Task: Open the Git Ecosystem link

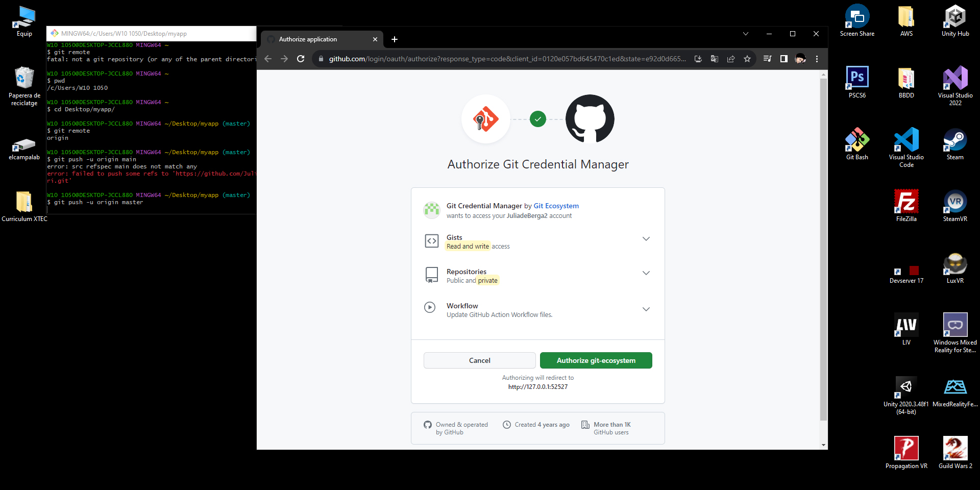Action: (556, 206)
